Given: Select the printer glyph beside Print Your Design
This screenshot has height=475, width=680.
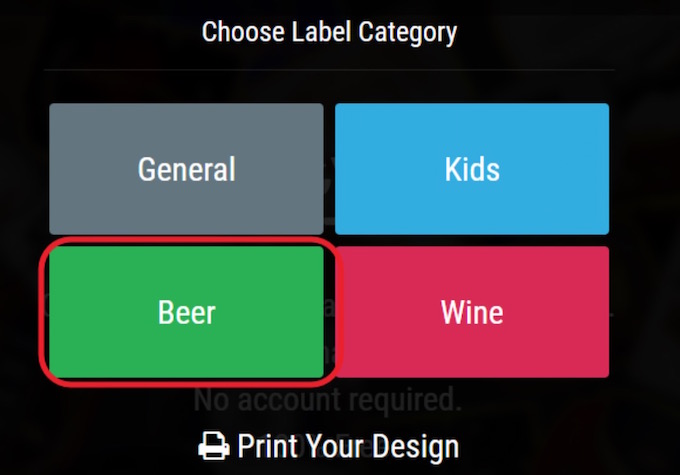Looking at the screenshot, I should [214, 447].
